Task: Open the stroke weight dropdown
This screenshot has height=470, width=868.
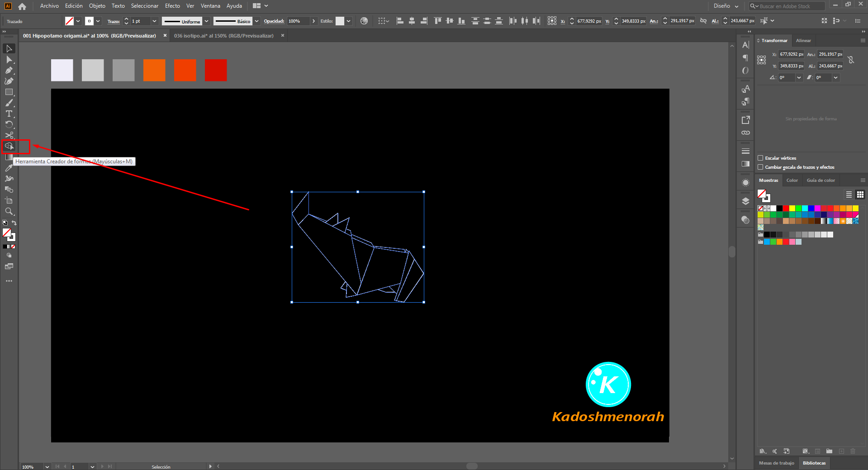Action: (x=154, y=21)
